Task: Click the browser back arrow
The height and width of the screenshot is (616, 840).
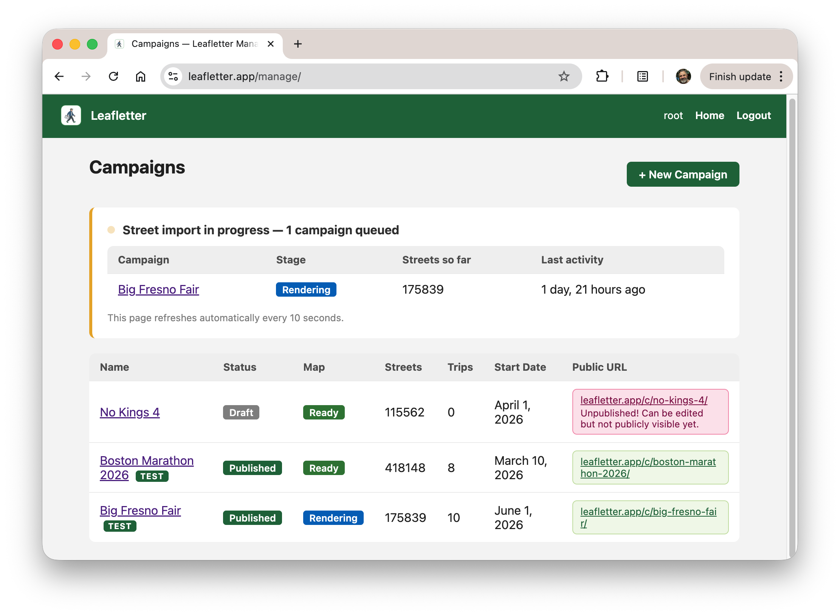Action: [59, 77]
